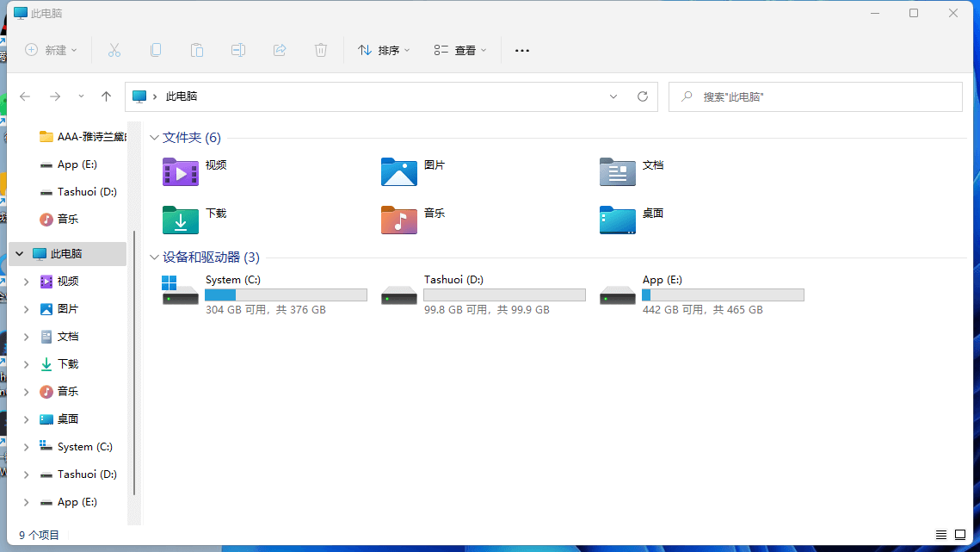Switch to large thumbnails view

point(960,536)
